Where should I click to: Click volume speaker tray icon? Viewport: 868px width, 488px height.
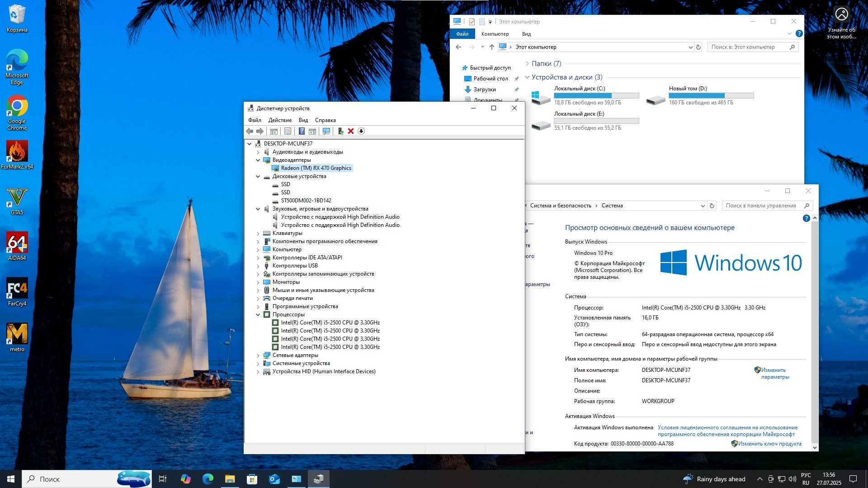[x=792, y=479]
